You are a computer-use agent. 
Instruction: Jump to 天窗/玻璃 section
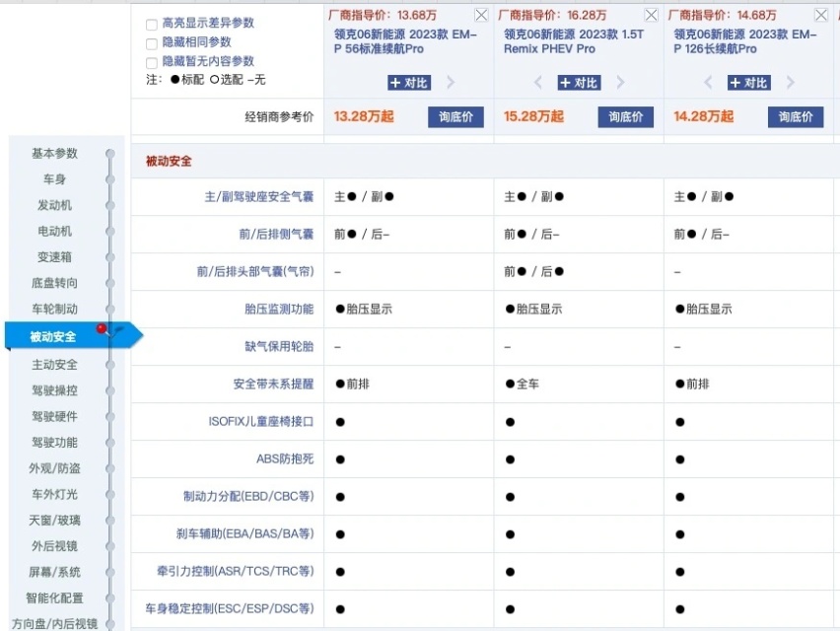(54, 521)
